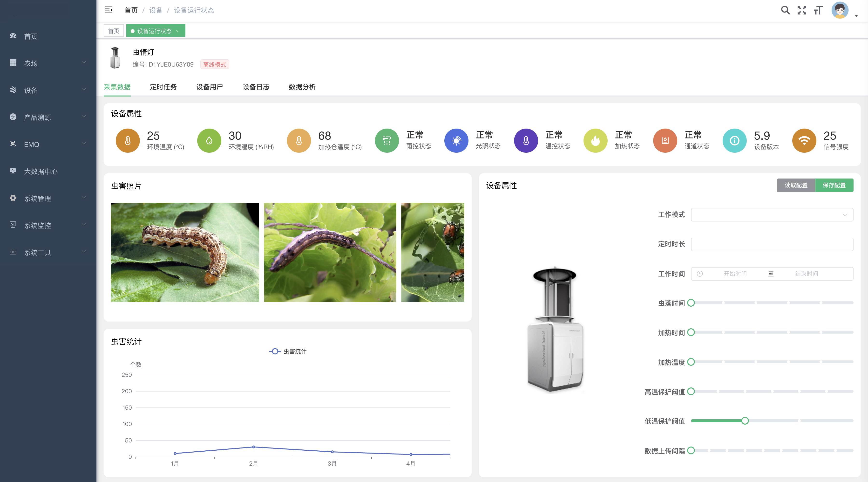Switch to the 数据分析 tab
868x482 pixels.
coord(302,87)
